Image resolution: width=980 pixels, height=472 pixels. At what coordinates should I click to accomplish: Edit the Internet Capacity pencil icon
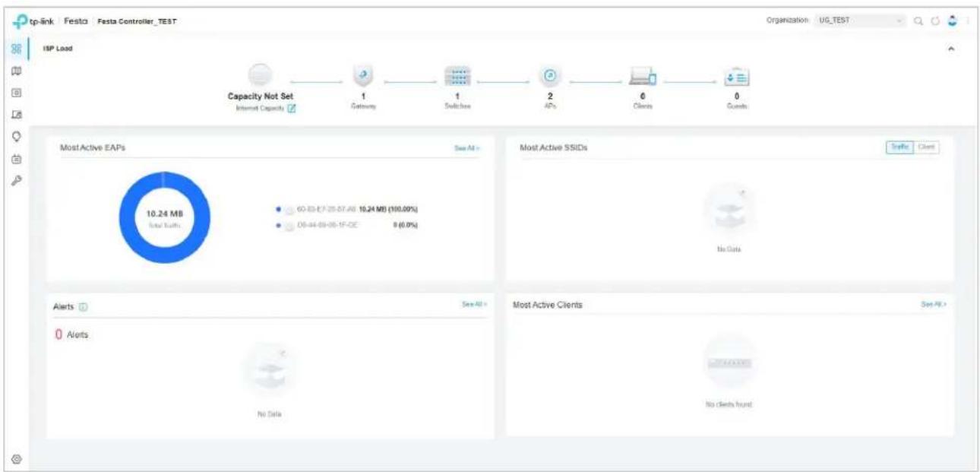click(291, 109)
